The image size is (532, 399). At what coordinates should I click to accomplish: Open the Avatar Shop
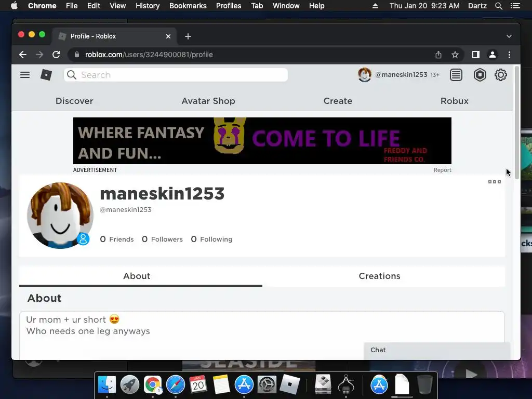(208, 101)
